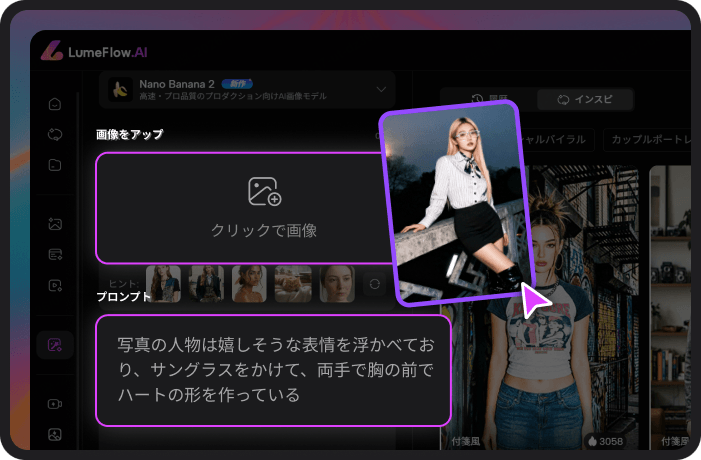The height and width of the screenshot is (460, 701).
Task: Choose the third hint thumbnail with updo hair
Action: [249, 284]
